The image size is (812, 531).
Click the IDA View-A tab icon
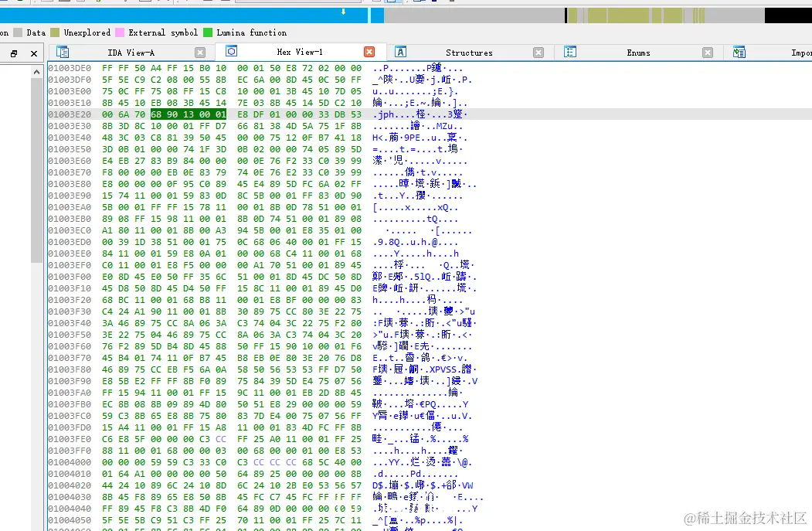tap(63, 53)
